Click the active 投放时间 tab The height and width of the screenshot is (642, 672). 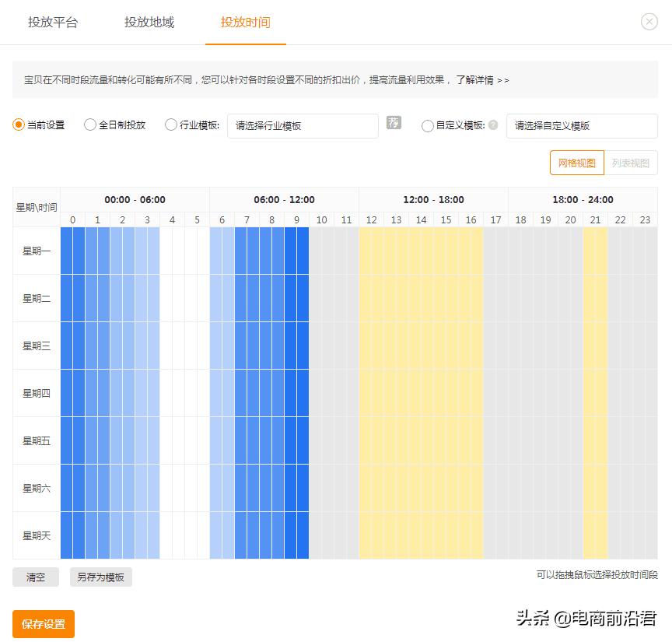click(246, 23)
